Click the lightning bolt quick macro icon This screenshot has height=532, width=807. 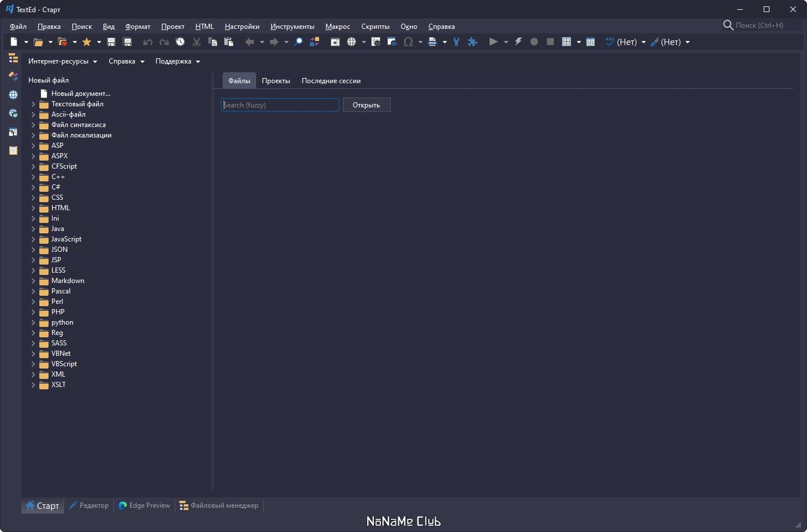[518, 42]
